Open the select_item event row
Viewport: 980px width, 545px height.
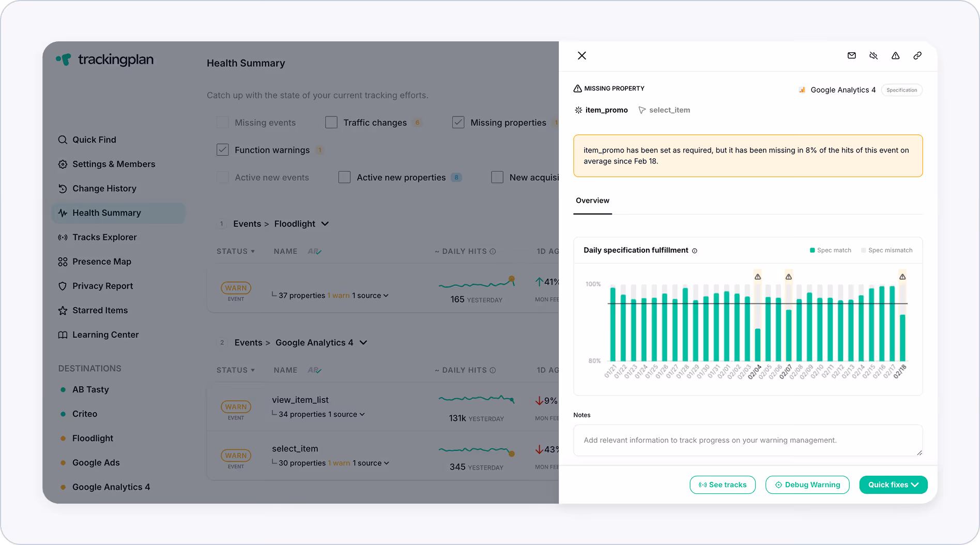pyautogui.click(x=382, y=456)
